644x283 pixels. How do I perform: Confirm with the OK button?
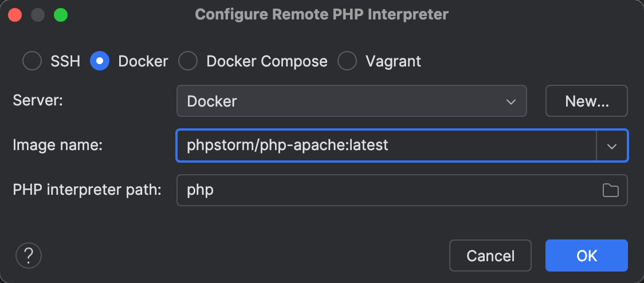coord(587,256)
